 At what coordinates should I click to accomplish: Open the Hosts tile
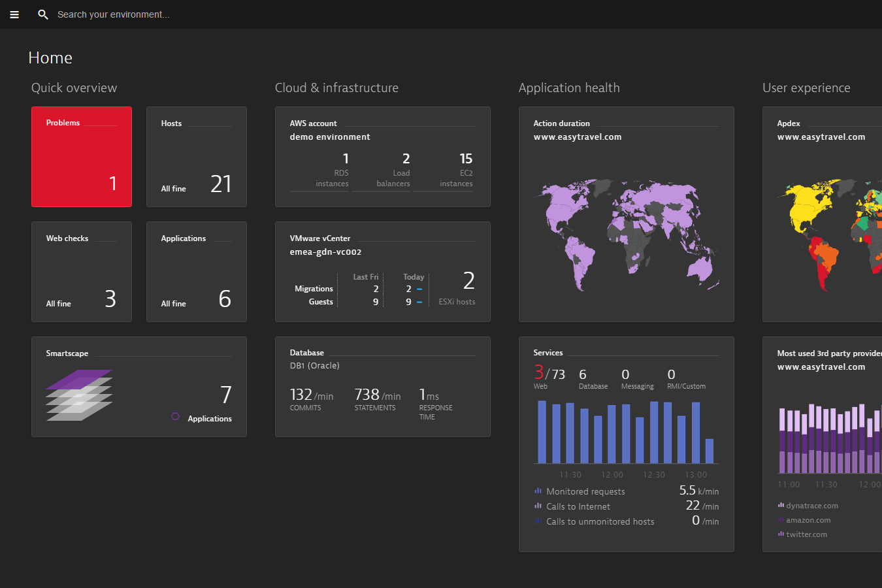[197, 157]
